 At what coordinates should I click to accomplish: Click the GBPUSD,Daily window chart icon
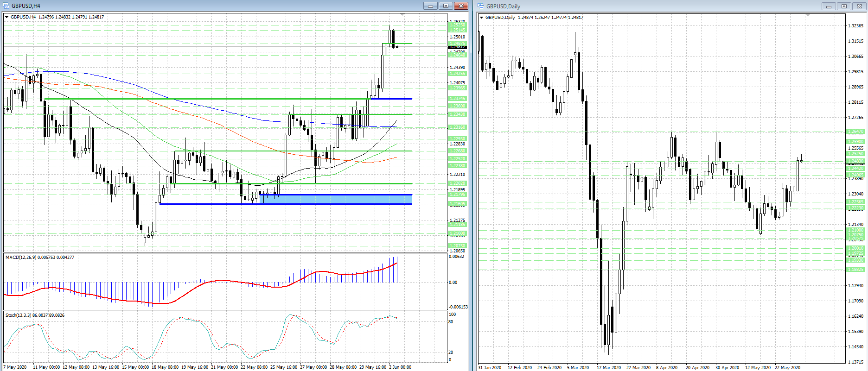pyautogui.click(x=481, y=6)
